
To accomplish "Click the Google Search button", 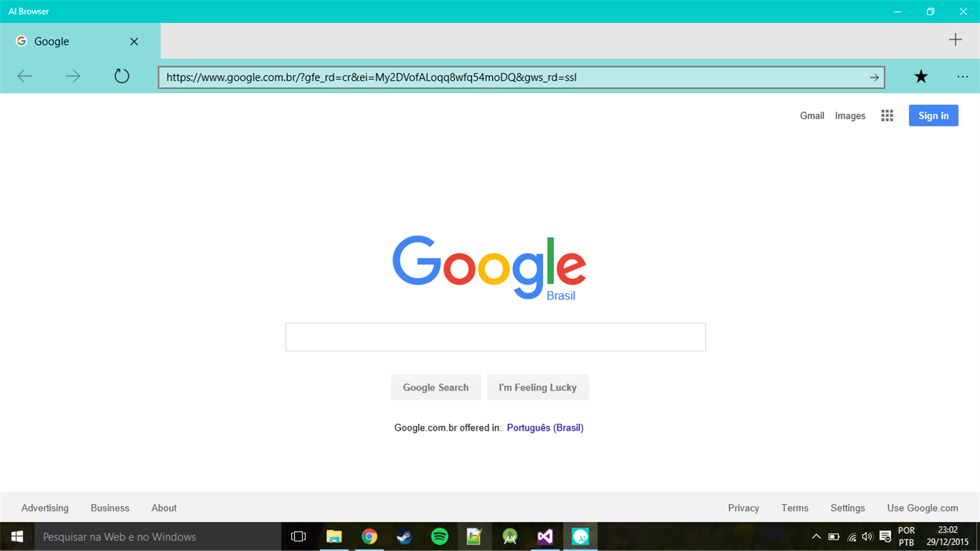I will [436, 387].
